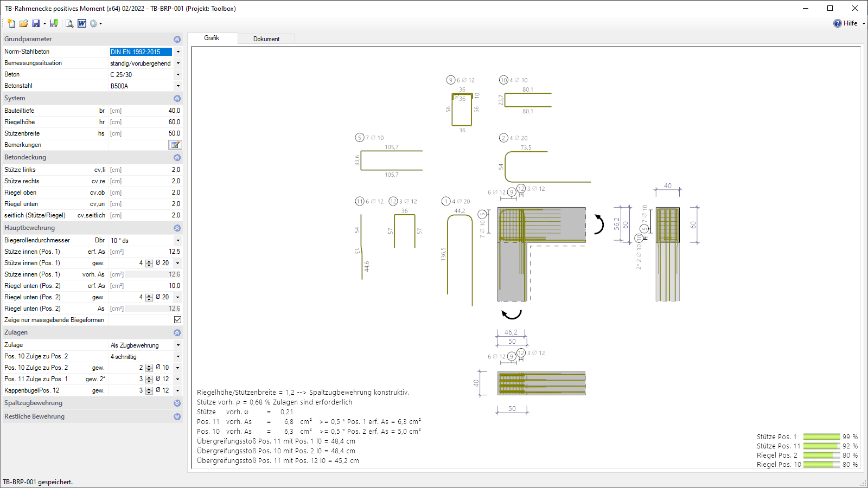Export the document to Word
Viewport: 868px width, 488px height.
(82, 23)
